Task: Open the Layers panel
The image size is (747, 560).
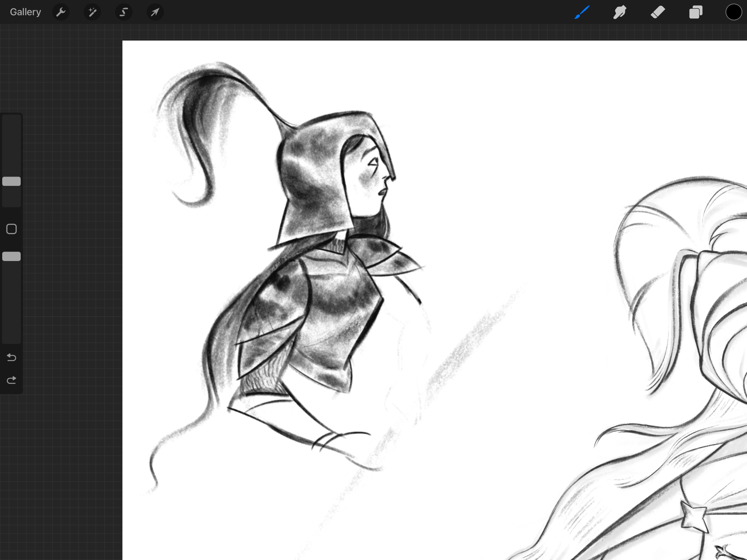Action: pyautogui.click(x=695, y=12)
